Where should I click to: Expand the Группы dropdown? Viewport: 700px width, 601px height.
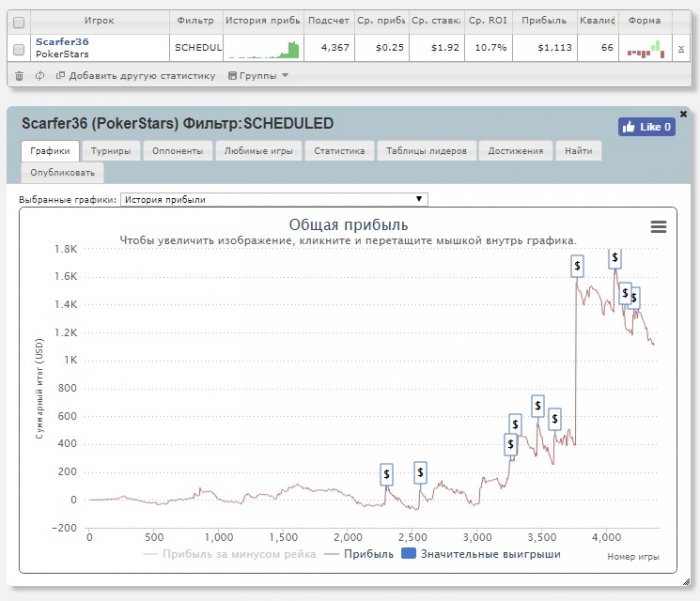(x=258, y=76)
